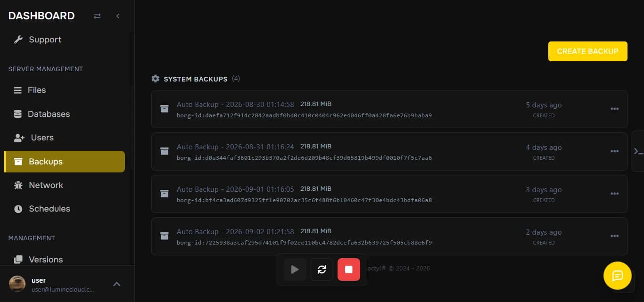644x302 pixels.
Task: Click the user profile avatar
Action: point(17,284)
